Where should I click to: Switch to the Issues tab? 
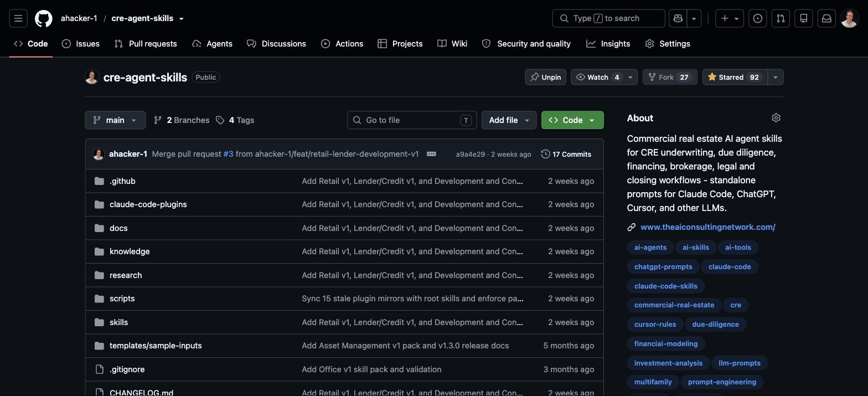pos(81,44)
